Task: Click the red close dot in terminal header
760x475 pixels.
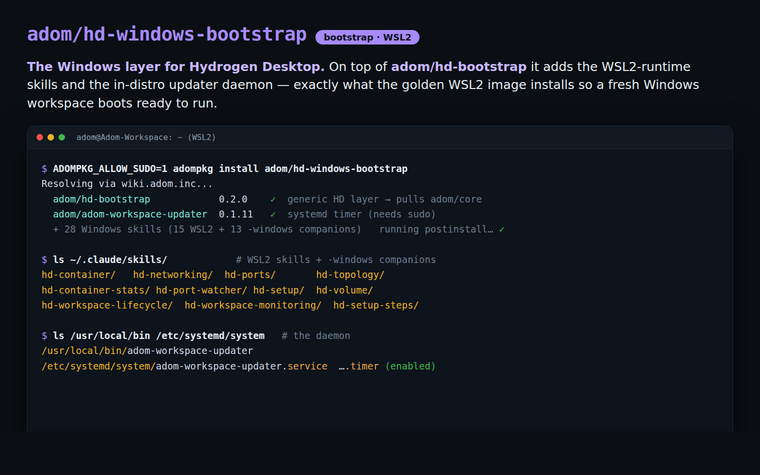Action: (40, 137)
